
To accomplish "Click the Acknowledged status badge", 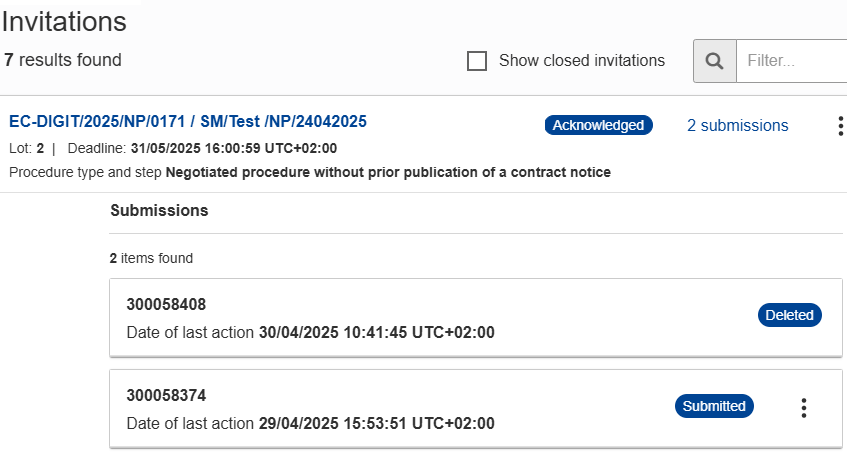I will 598,125.
